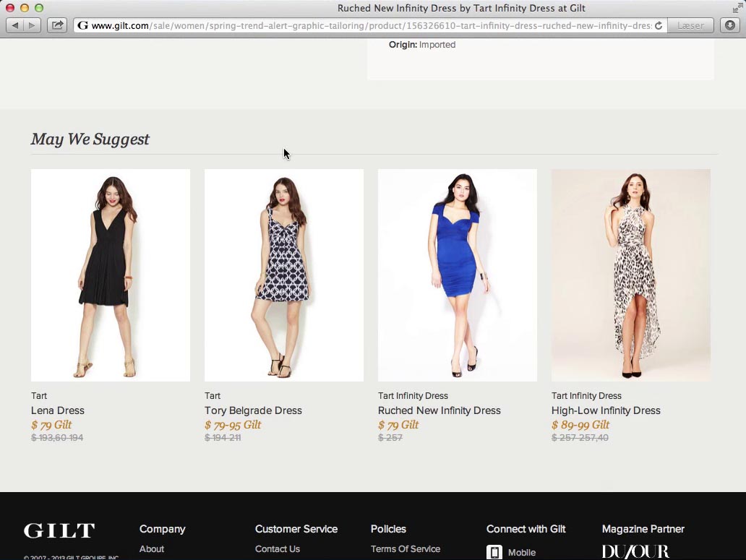This screenshot has height=560, width=746.
Task: Click the GILT logo in footer
Action: coord(59,530)
